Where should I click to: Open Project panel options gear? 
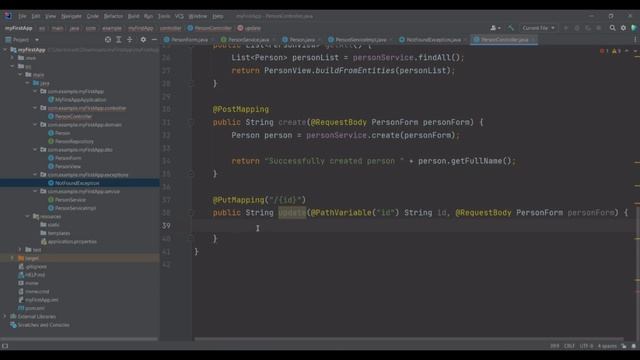143,40
